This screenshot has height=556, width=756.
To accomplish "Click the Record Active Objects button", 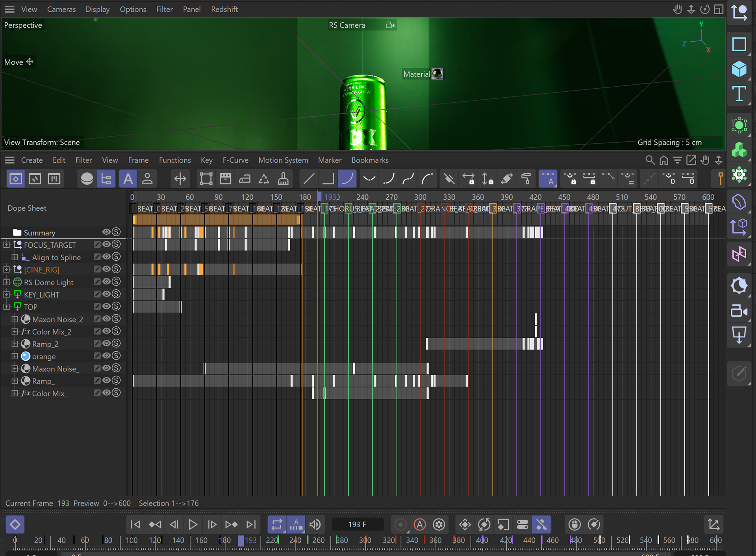I will 400,524.
